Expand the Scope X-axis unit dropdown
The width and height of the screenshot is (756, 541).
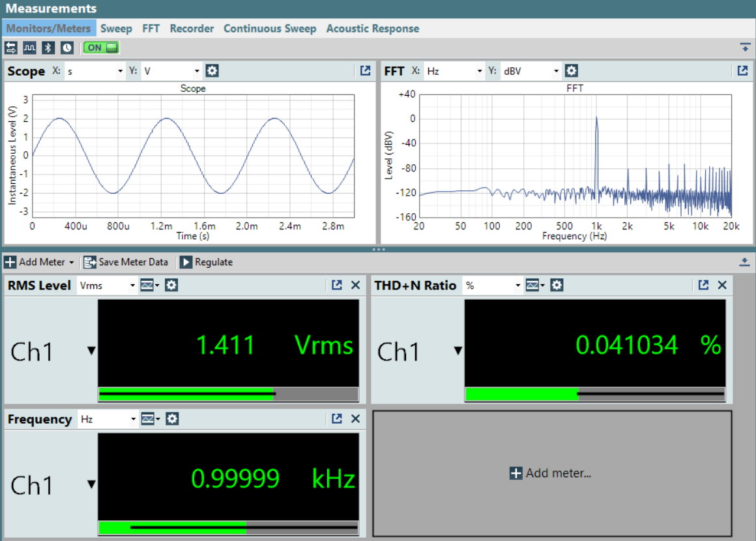pos(94,71)
